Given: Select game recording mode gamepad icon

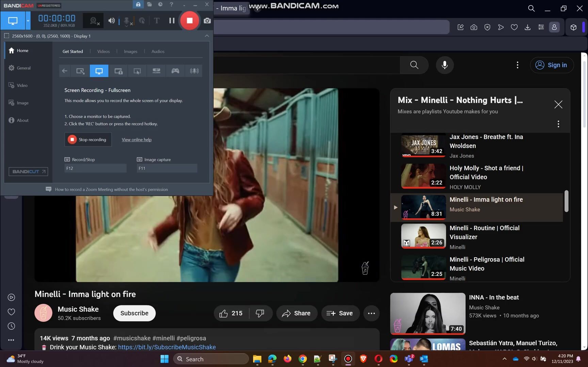Looking at the screenshot, I should point(175,71).
